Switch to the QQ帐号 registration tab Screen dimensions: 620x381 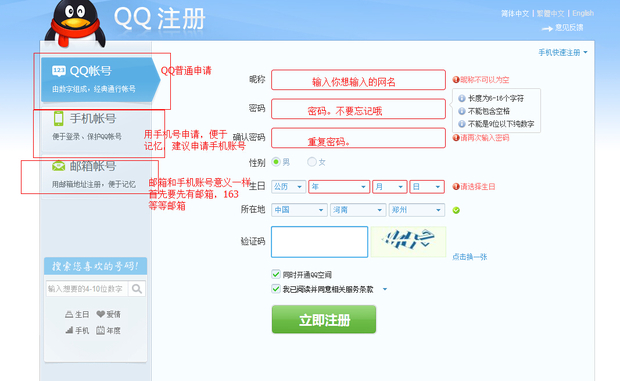pyautogui.click(x=100, y=79)
